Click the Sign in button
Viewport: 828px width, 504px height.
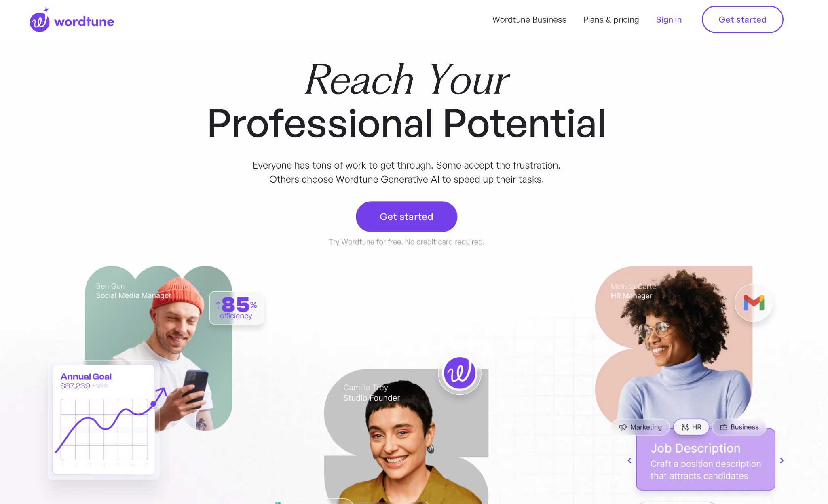pyautogui.click(x=669, y=19)
